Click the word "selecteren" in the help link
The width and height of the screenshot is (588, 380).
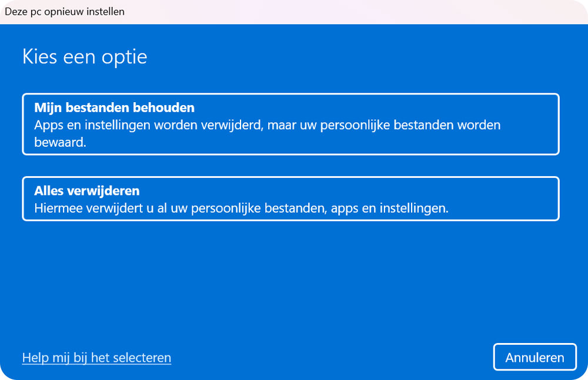coord(143,358)
